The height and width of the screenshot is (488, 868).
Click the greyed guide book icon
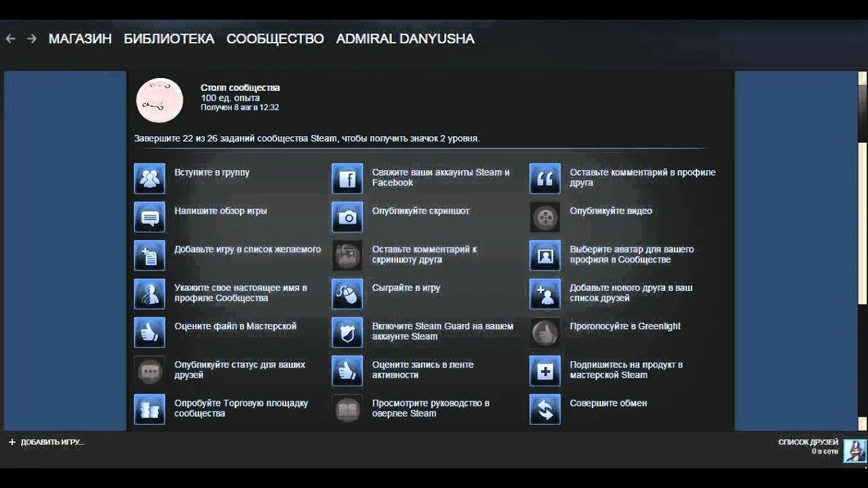(347, 410)
